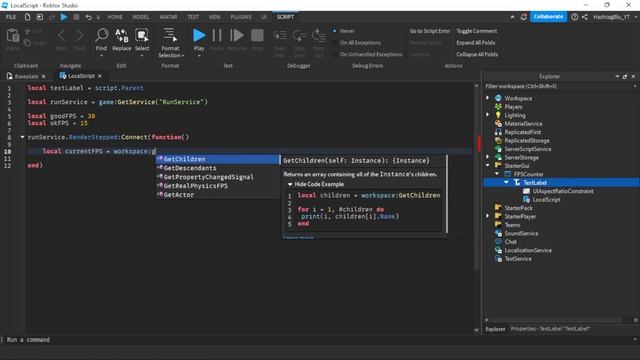Image resolution: width=640 pixels, height=360 pixels.
Task: Expand the ServerStorage tree node arrow
Action: tap(488, 157)
